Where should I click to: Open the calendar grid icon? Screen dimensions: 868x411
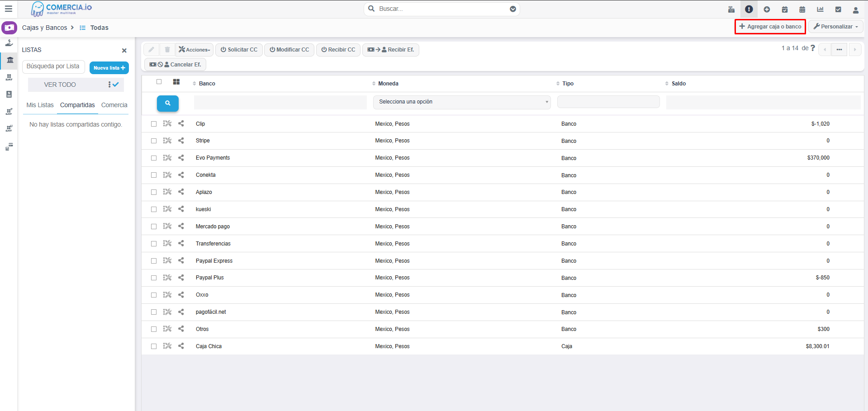[x=802, y=9]
